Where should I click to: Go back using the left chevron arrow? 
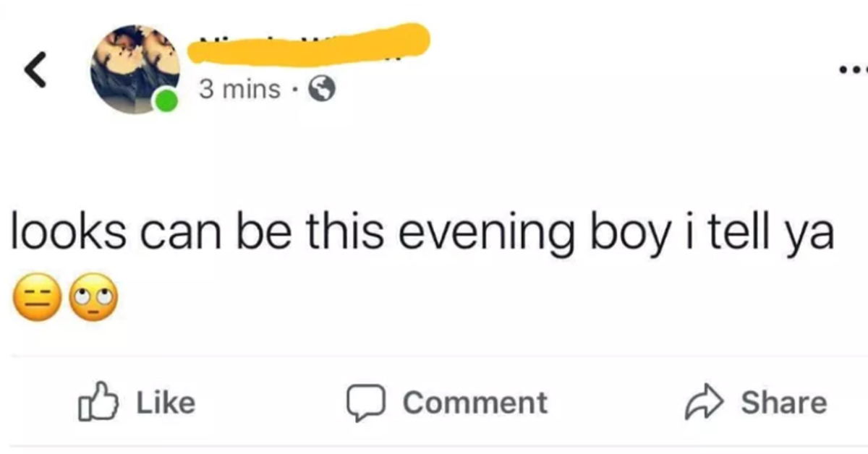point(35,71)
